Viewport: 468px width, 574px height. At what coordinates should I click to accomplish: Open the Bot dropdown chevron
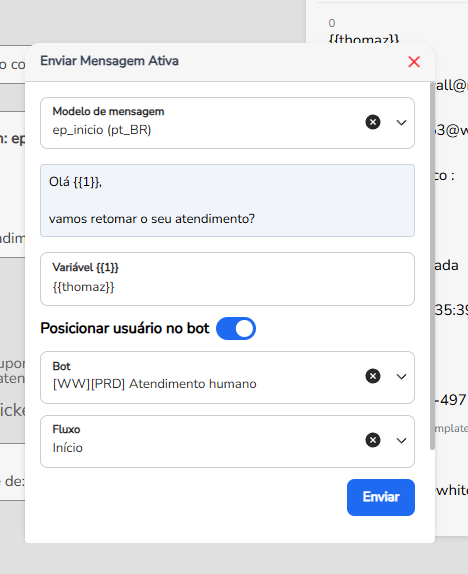401,376
